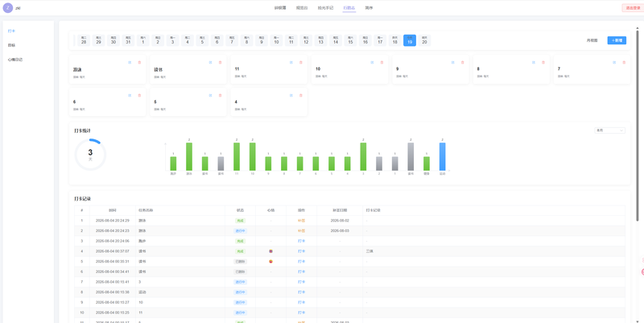Click the 打卡记录 section heading
The image size is (644, 323).
click(82, 198)
